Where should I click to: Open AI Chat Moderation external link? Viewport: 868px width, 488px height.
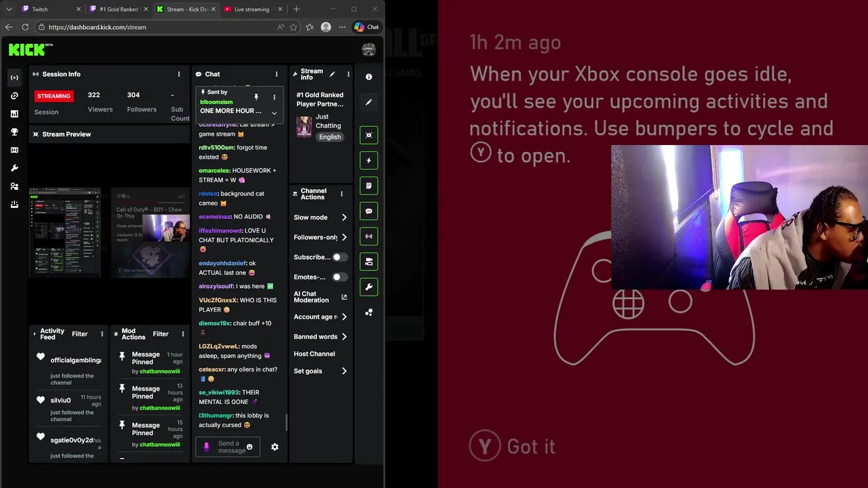[x=344, y=297]
